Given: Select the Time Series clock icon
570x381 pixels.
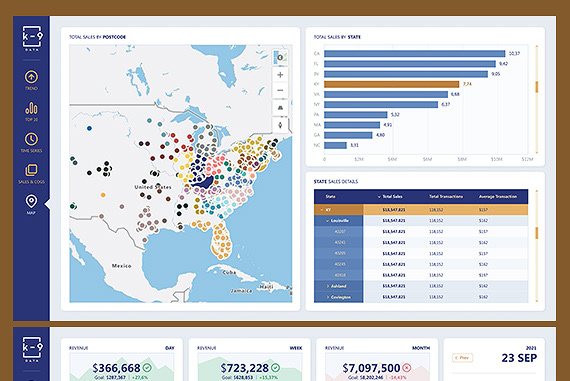Looking at the screenshot, I should (31, 139).
